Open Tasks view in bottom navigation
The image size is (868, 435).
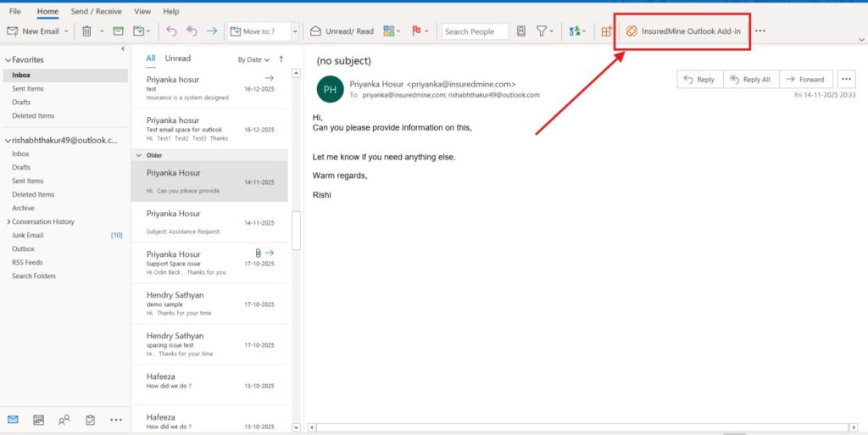(x=90, y=420)
